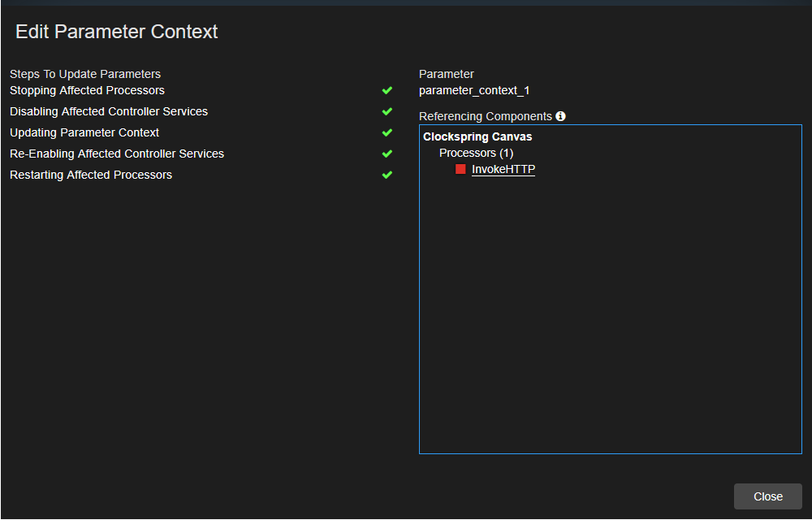Click the Steps To Update Parameters heading

[x=84, y=74]
